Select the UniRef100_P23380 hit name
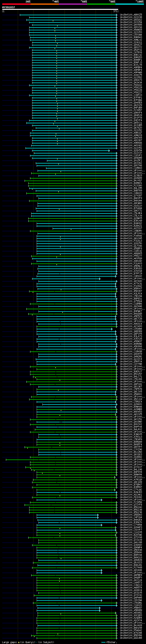Screen dimensions: 146x644 click(x=131, y=186)
